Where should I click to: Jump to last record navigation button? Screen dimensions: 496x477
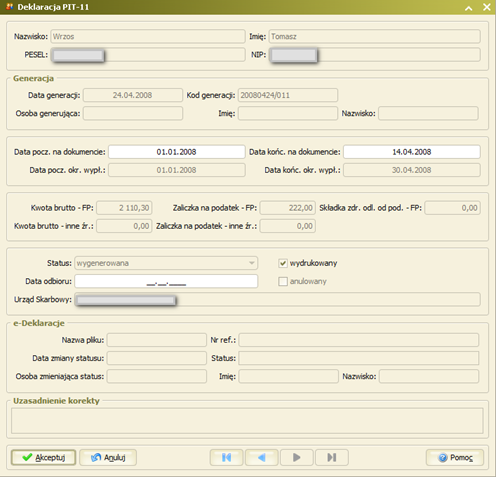[x=332, y=457]
